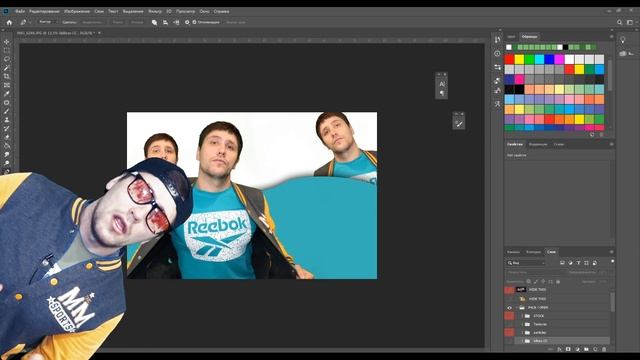640x360 pixels.
Task: Select the Clone Stamp tool
Action: point(7,120)
